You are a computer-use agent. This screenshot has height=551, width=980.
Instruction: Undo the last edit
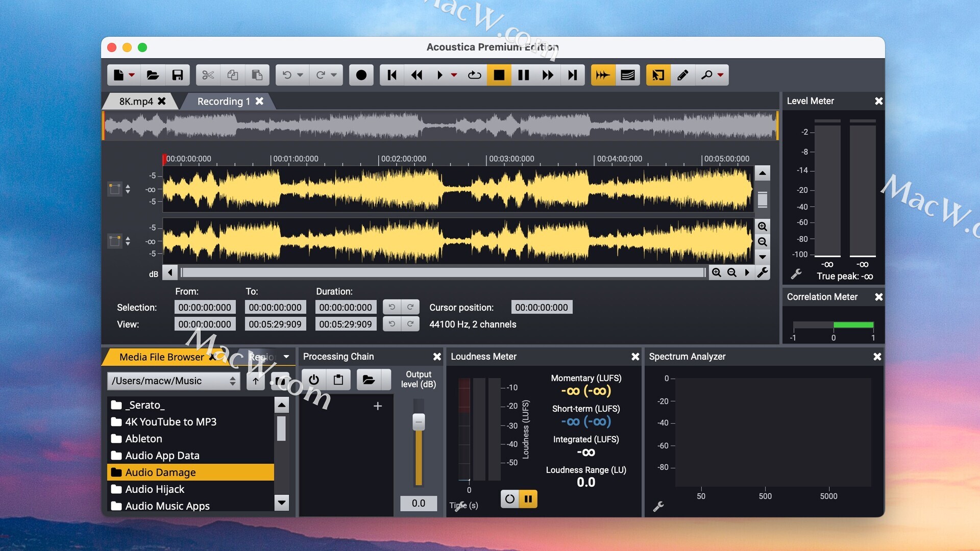287,76
